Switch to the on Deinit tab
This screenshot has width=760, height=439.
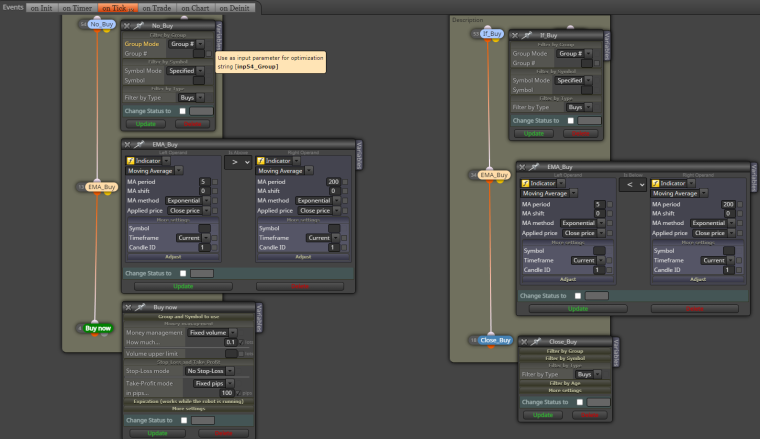tap(235, 8)
